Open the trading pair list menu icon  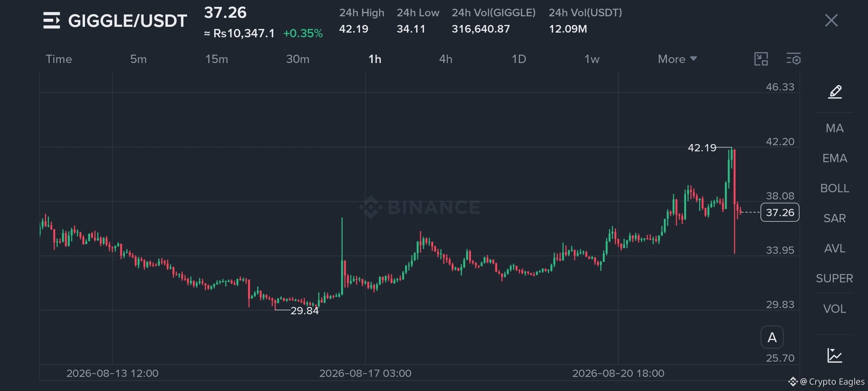(52, 20)
